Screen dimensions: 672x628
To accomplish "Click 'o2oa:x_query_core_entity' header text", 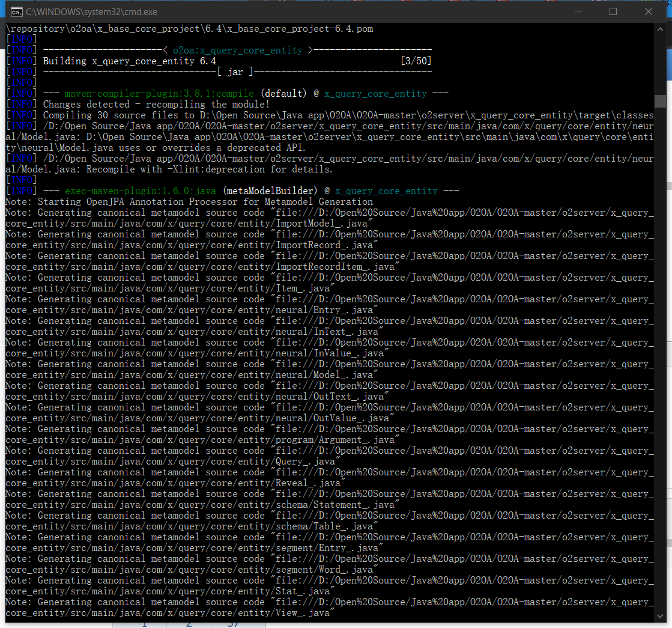I will coord(237,50).
